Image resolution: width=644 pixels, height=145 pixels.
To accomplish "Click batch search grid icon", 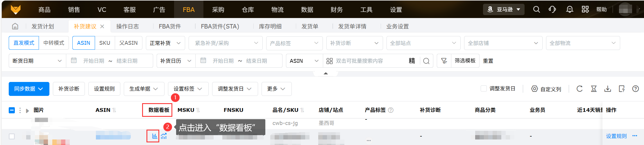I will pyautogui.click(x=329, y=61).
